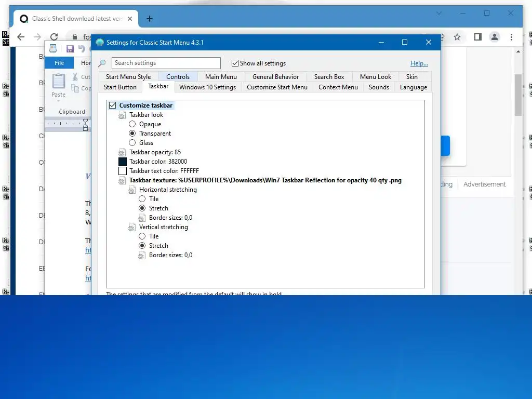Image resolution: width=532 pixels, height=399 pixels.
Task: Click Undo icon in WordPad toolbar
Action: pyautogui.click(x=82, y=48)
